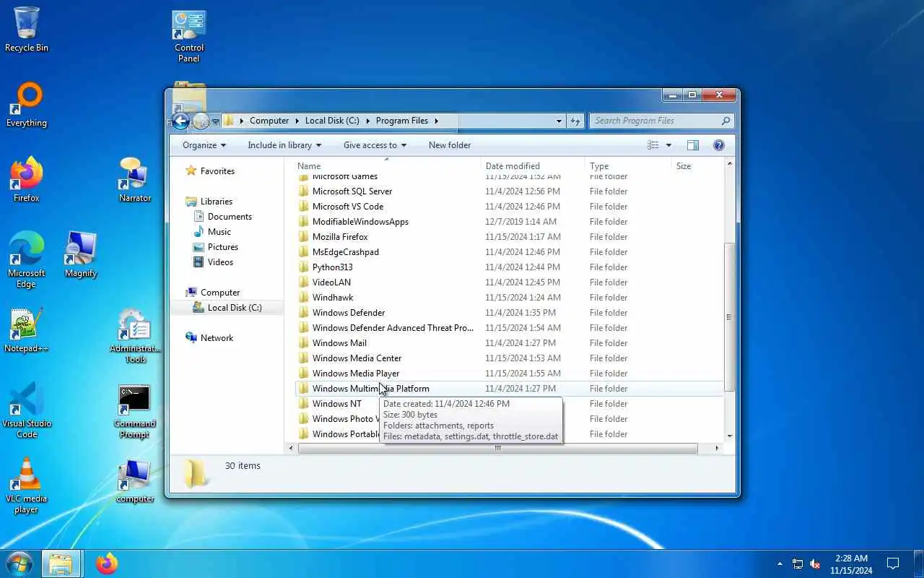The image size is (924, 578).
Task: Open the Administrative Tools desktop shortcut
Action: pos(135,336)
